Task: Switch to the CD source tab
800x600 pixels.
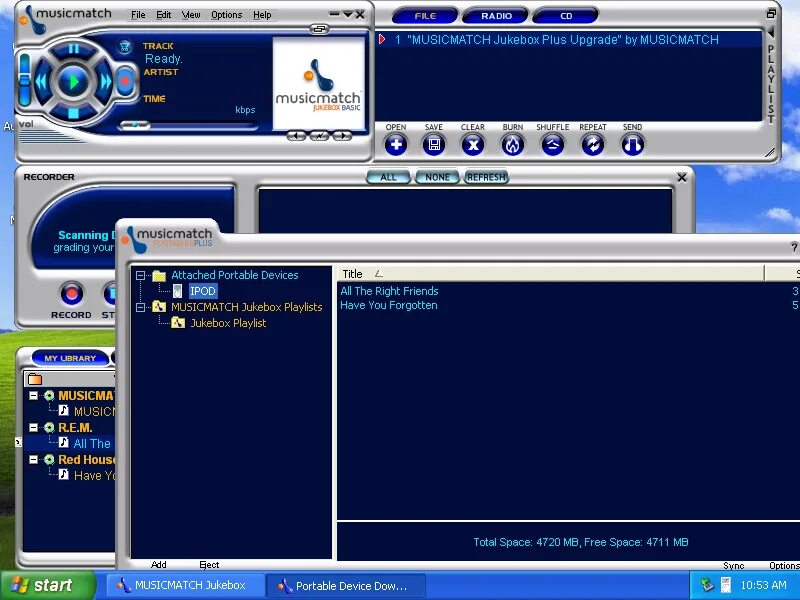Action: 566,16
